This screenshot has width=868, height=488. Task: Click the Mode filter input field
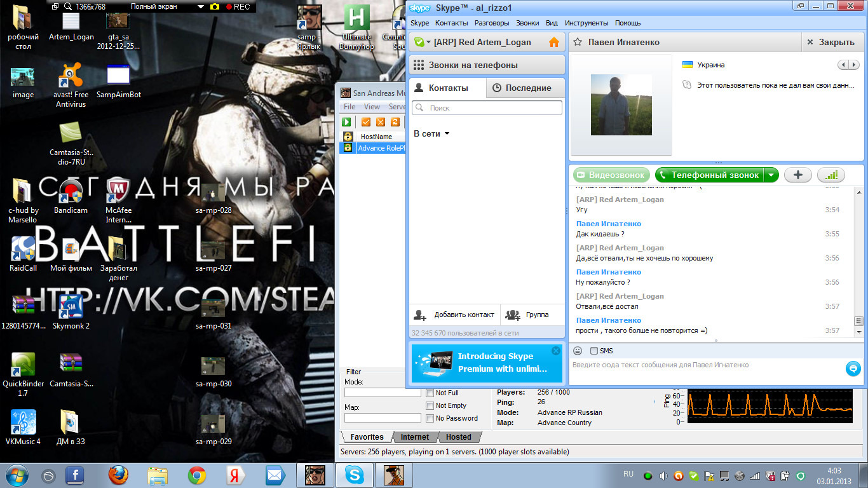coord(383,393)
